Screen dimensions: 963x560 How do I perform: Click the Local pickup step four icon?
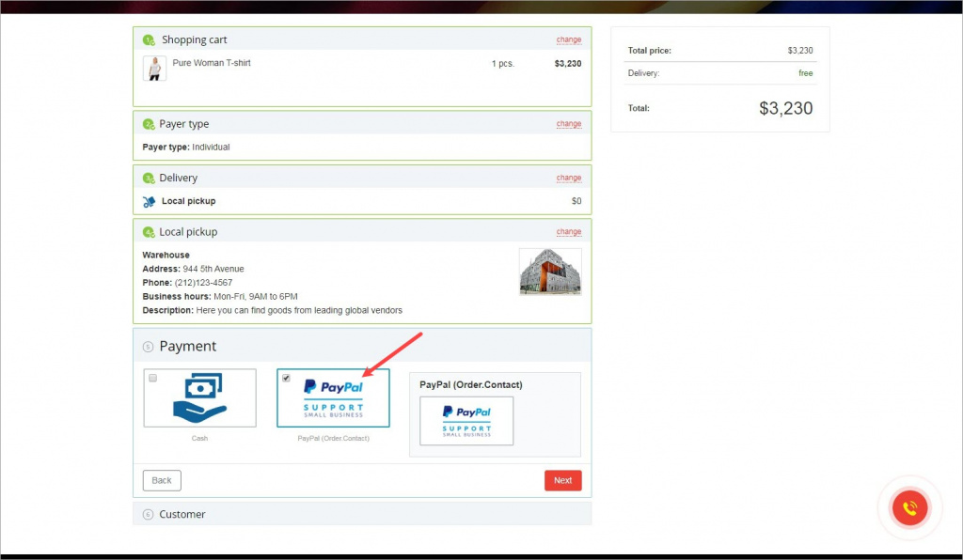tap(149, 232)
